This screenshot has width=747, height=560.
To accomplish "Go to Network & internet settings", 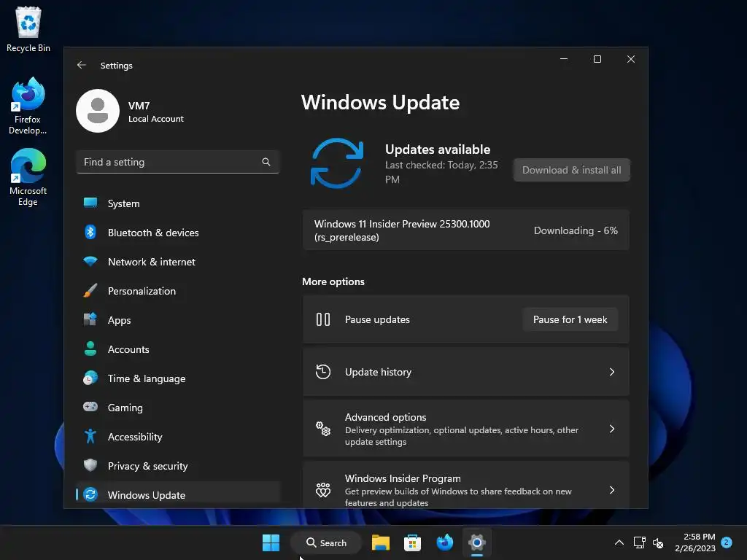I will point(178,262).
